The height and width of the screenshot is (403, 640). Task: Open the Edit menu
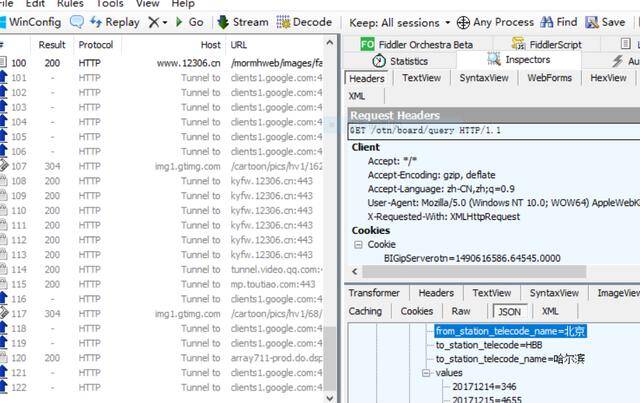tap(35, 4)
